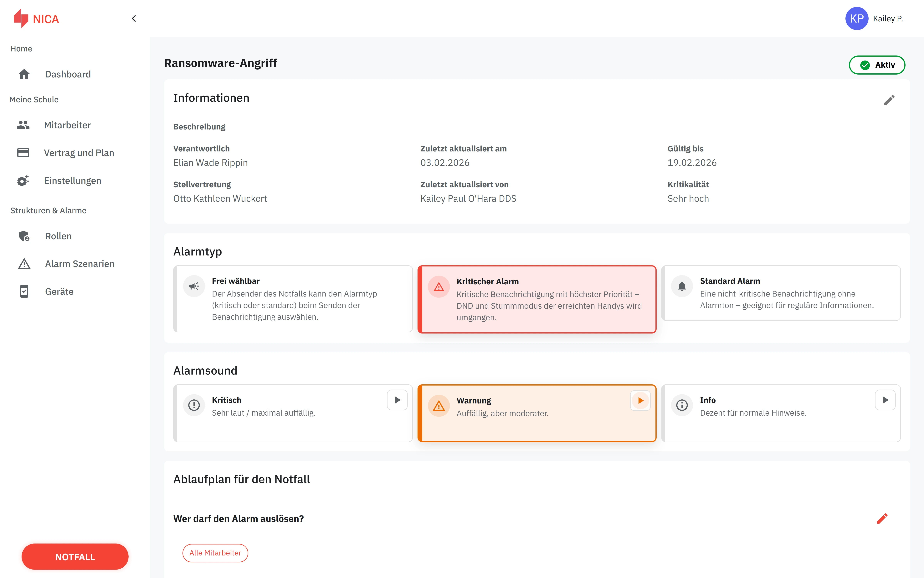The width and height of the screenshot is (924, 578).
Task: Click the Geräte device icon
Action: click(x=24, y=292)
